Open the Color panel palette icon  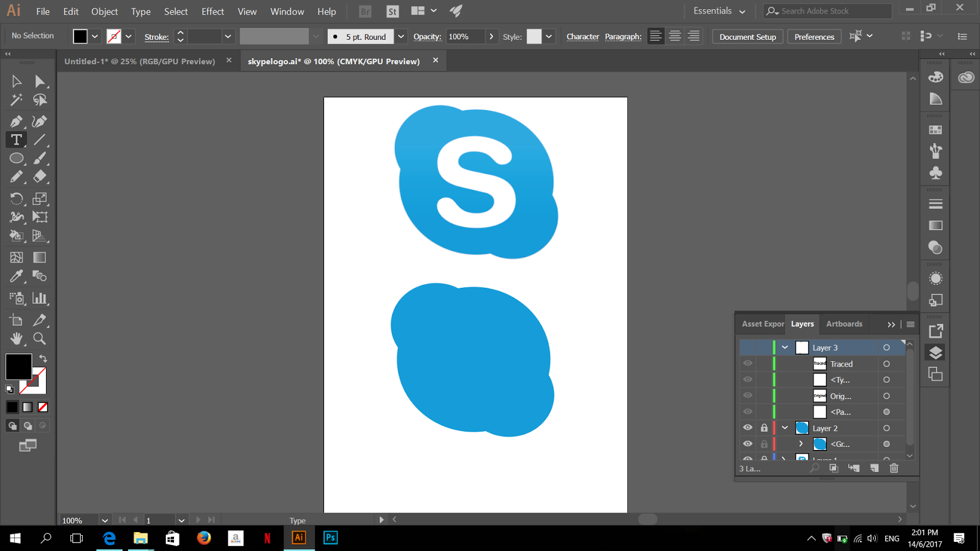(x=935, y=77)
